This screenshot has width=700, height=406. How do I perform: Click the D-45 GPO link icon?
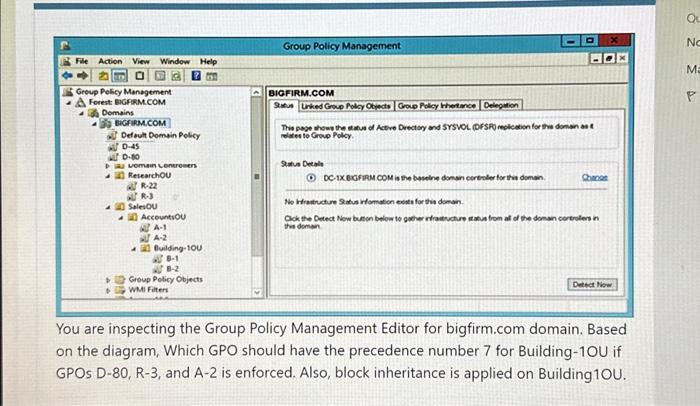coord(113,146)
